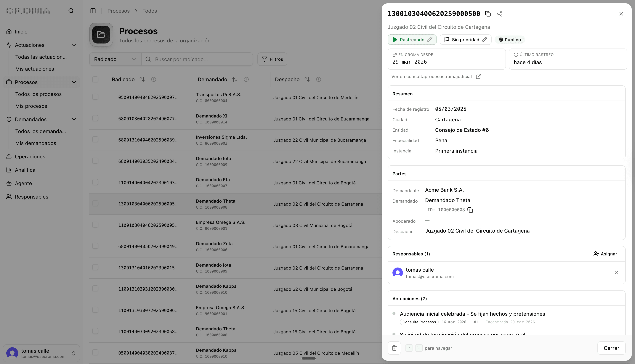Delete the process using the trash icon
Viewport: 635px width, 364px height.
pyautogui.click(x=394, y=348)
